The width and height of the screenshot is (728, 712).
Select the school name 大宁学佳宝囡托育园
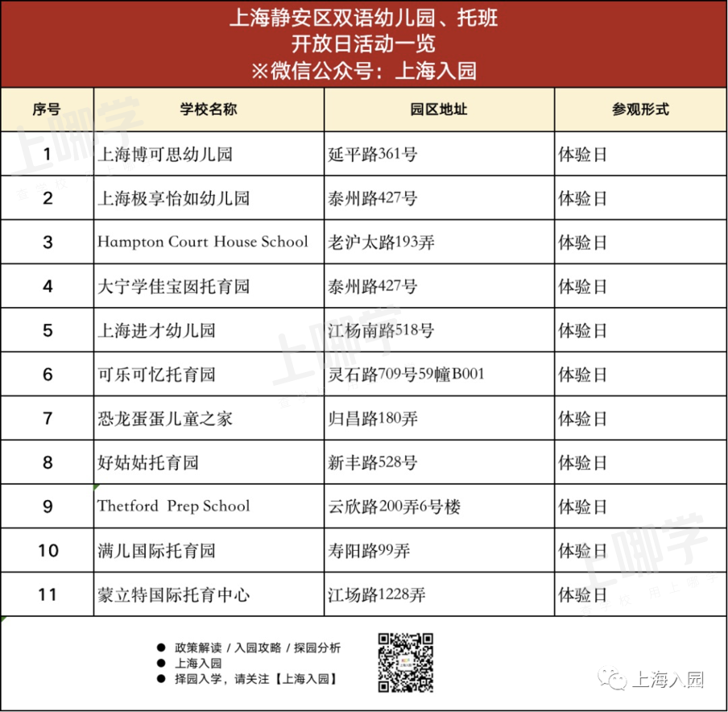[174, 287]
